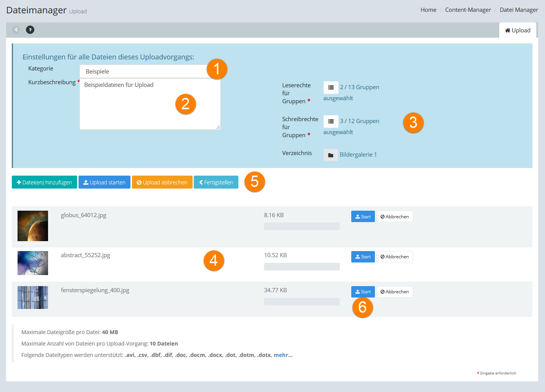
Task: Start upload of abstract_55252.jpg
Action: (363, 257)
